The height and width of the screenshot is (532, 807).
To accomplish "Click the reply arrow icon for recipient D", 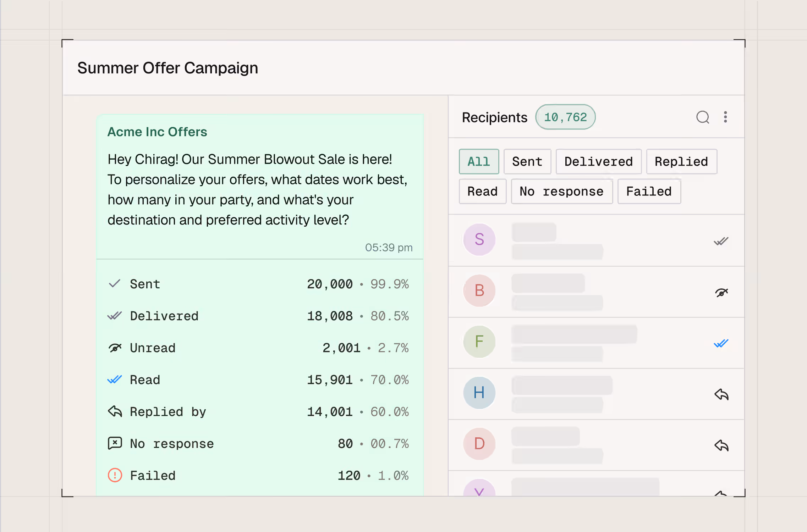I will tap(721, 445).
